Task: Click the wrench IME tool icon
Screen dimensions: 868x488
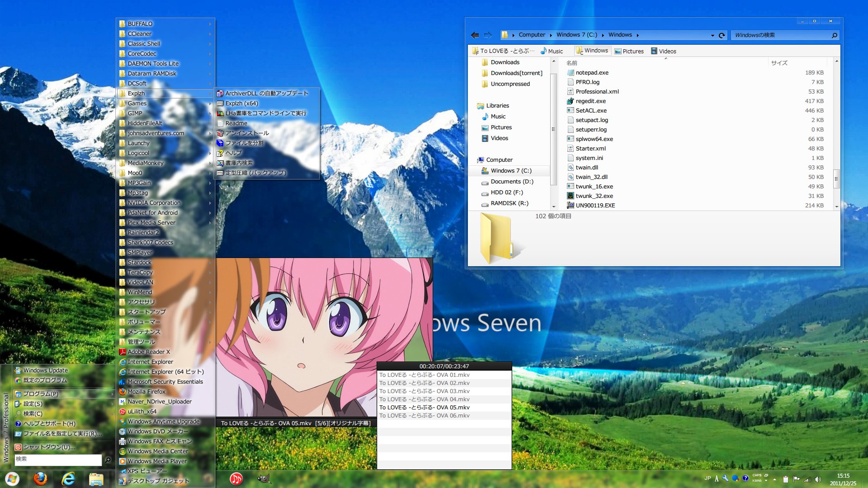Action: pos(726,479)
